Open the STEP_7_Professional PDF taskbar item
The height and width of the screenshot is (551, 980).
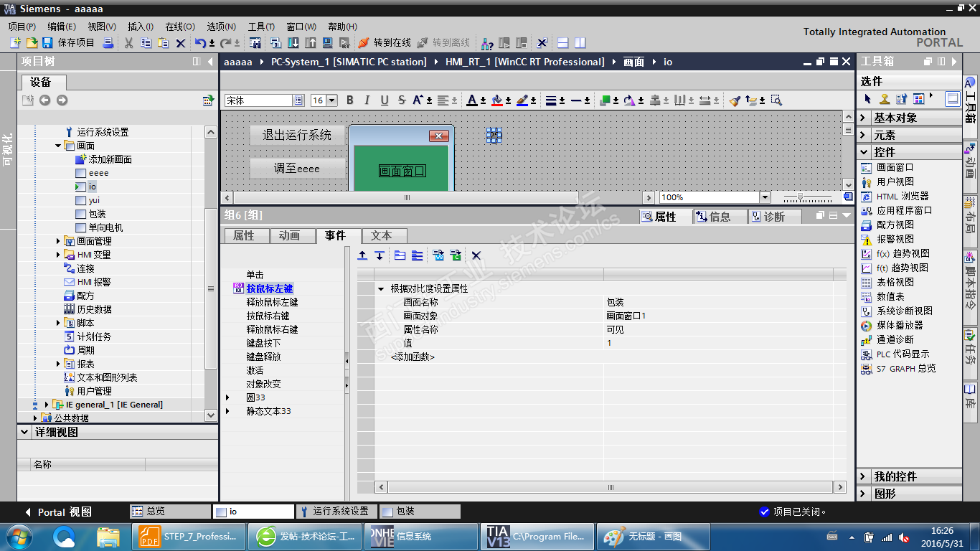coord(189,537)
